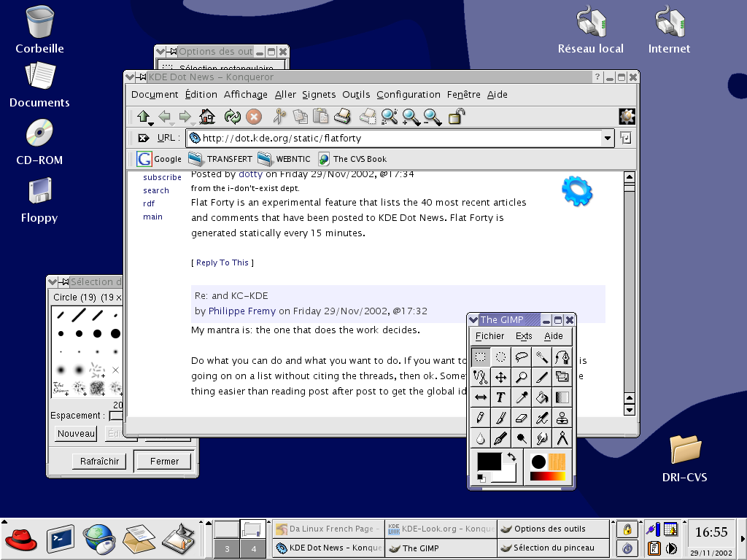Select the Bucket Fill tool
Image resolution: width=747 pixels, height=560 pixels.
(542, 397)
